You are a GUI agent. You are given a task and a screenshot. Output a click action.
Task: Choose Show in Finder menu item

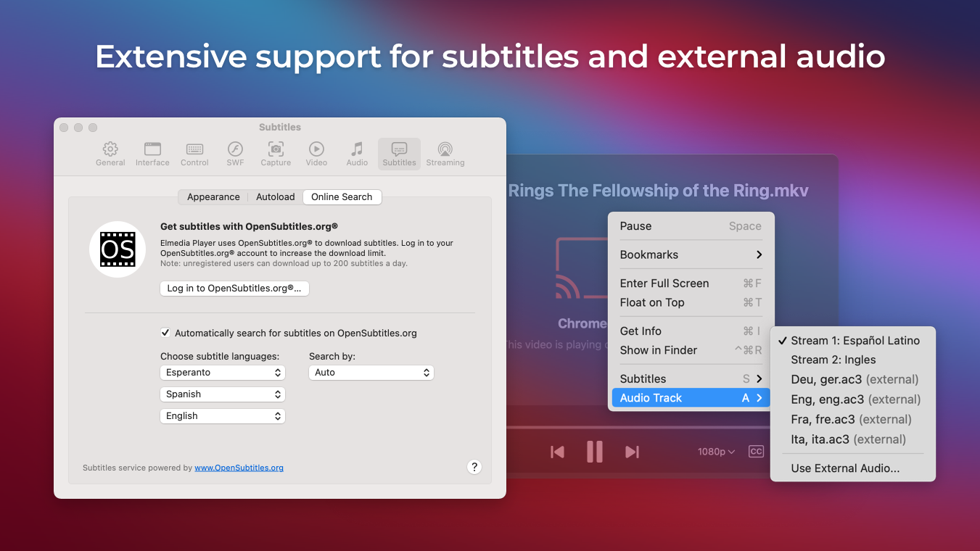[691, 350]
